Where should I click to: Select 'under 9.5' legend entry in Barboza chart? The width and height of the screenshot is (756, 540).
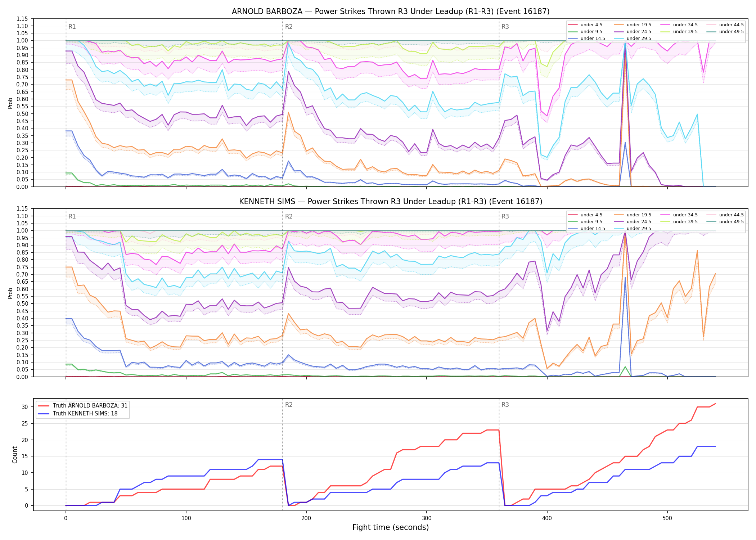(585, 32)
